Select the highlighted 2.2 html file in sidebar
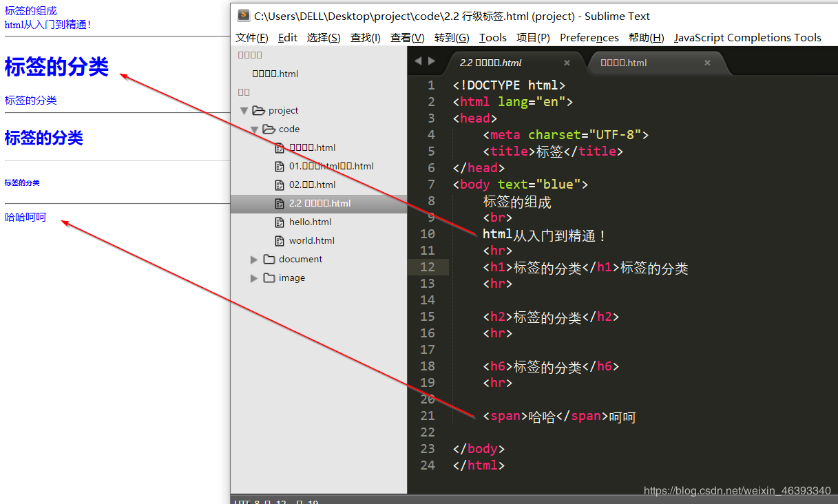The image size is (838, 504). [319, 203]
